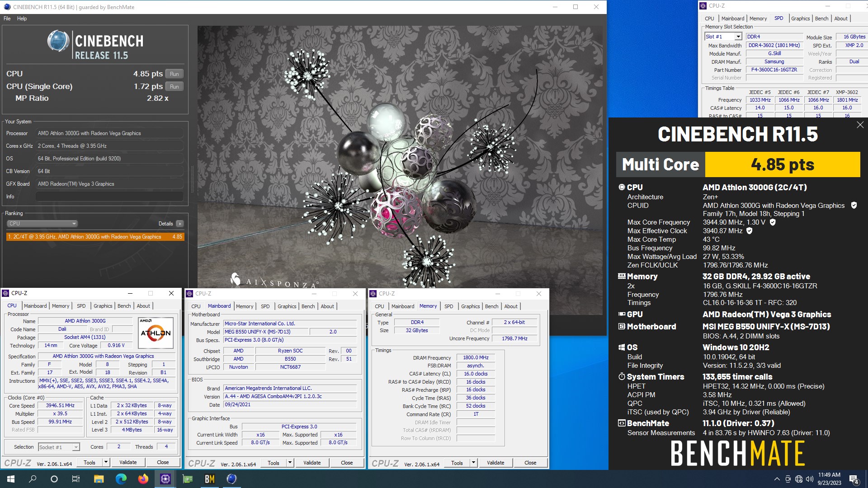Launch Firefox from taskbar

click(143, 479)
